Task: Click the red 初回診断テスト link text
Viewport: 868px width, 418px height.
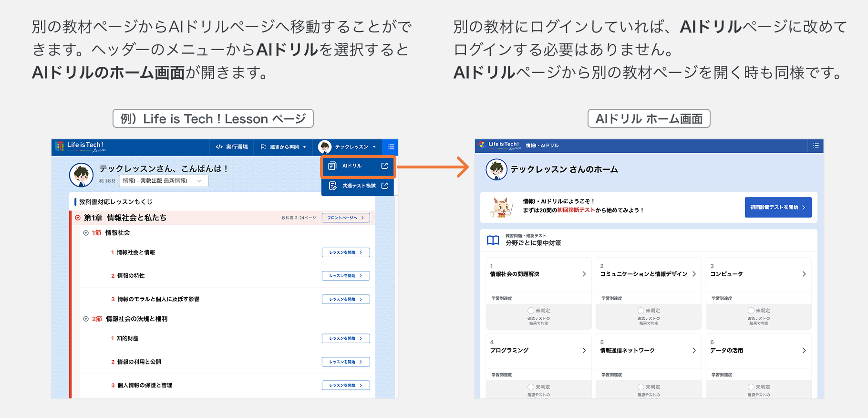Action: pyautogui.click(x=576, y=210)
